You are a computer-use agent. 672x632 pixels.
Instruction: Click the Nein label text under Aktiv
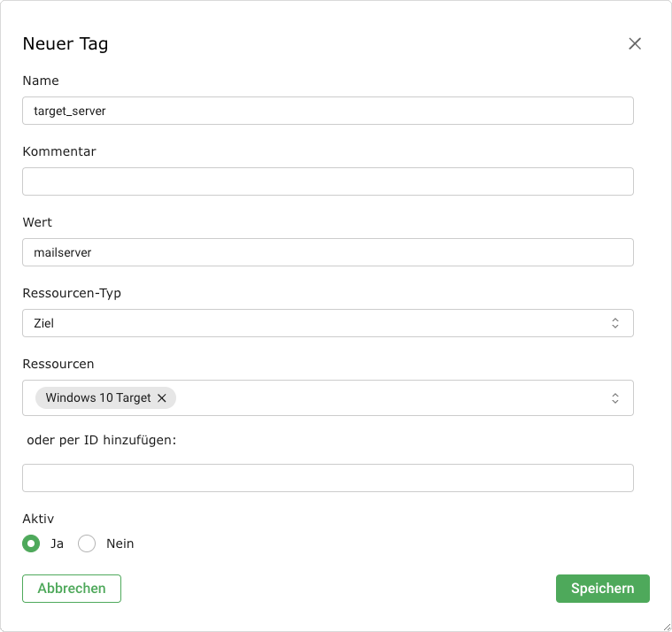(x=120, y=543)
